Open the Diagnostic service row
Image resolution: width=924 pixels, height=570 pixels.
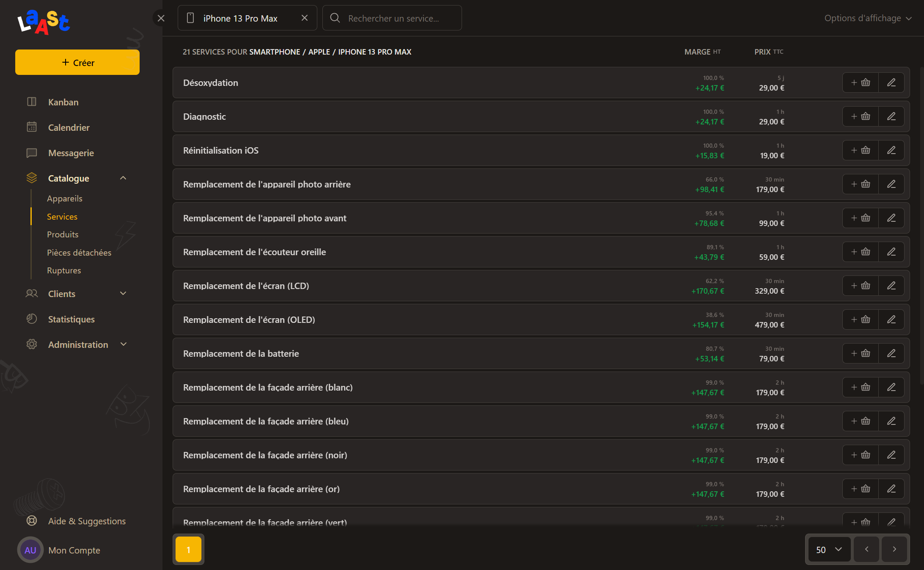point(541,116)
